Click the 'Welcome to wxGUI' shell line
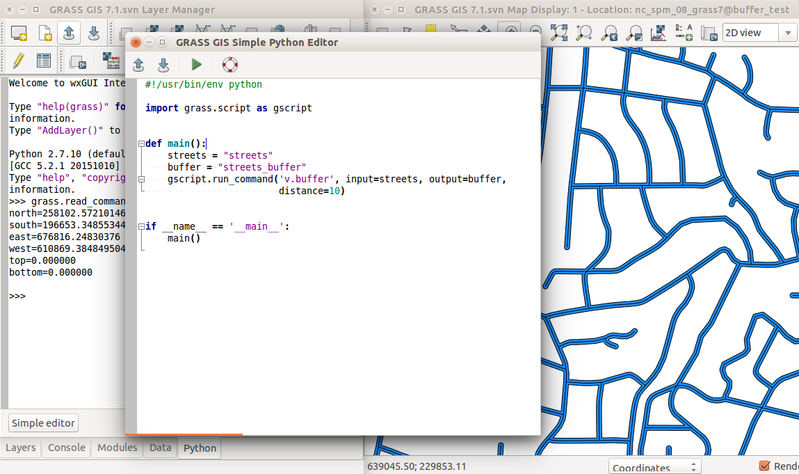This screenshot has width=799, height=474. [67, 83]
